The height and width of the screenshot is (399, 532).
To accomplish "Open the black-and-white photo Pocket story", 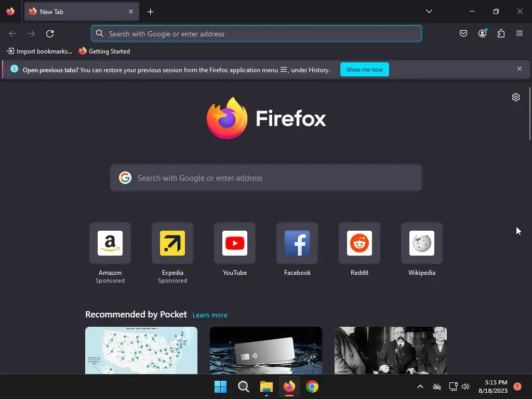I will (x=391, y=351).
